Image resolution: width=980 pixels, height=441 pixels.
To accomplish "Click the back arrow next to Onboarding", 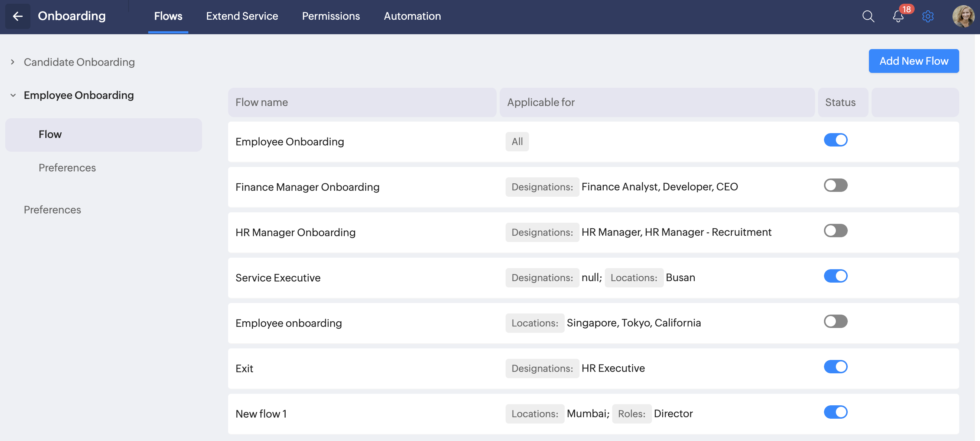I will (17, 16).
